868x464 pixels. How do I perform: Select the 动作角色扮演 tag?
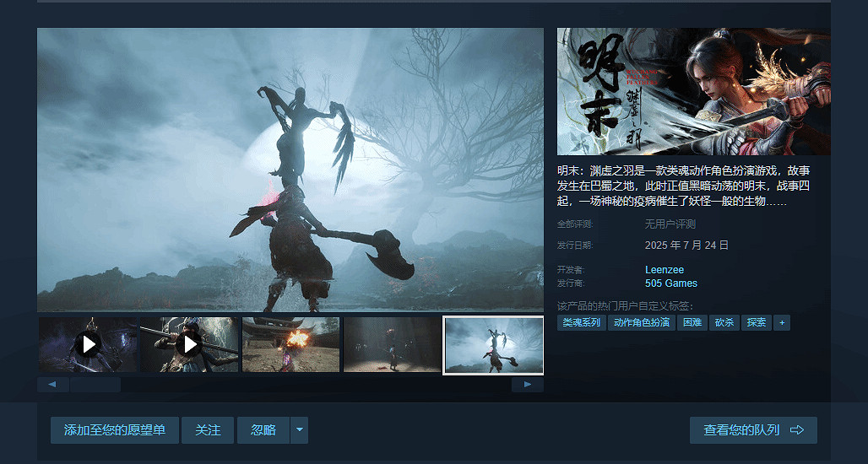coord(642,323)
